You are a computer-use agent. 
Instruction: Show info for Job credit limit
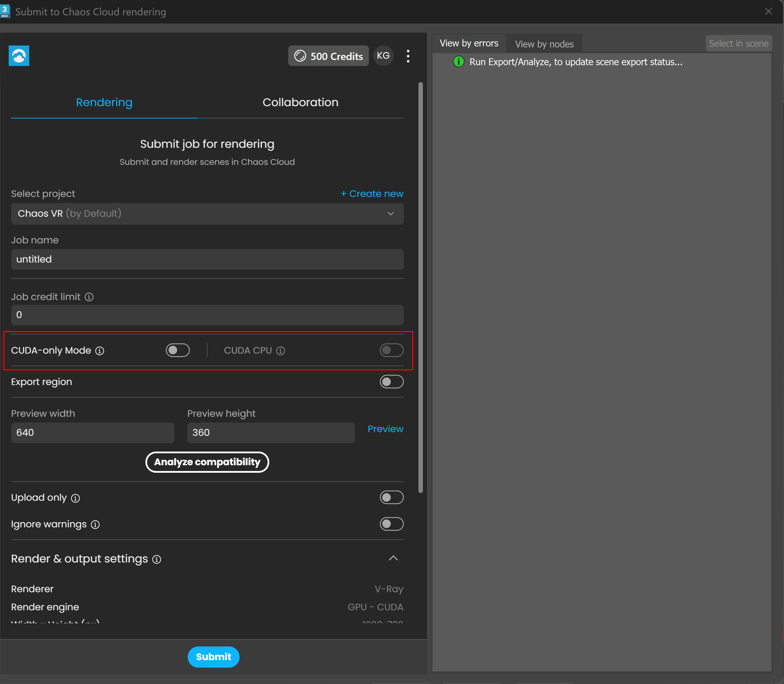point(89,297)
